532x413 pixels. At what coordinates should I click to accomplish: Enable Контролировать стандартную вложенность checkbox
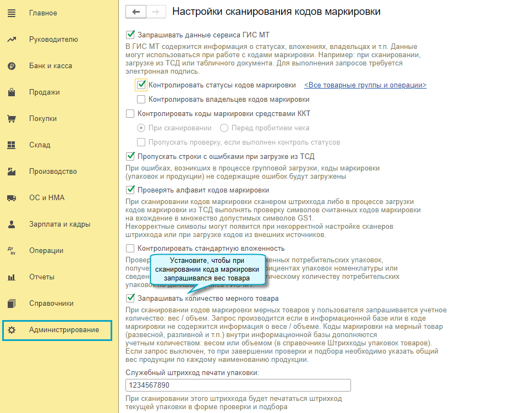tap(130, 249)
